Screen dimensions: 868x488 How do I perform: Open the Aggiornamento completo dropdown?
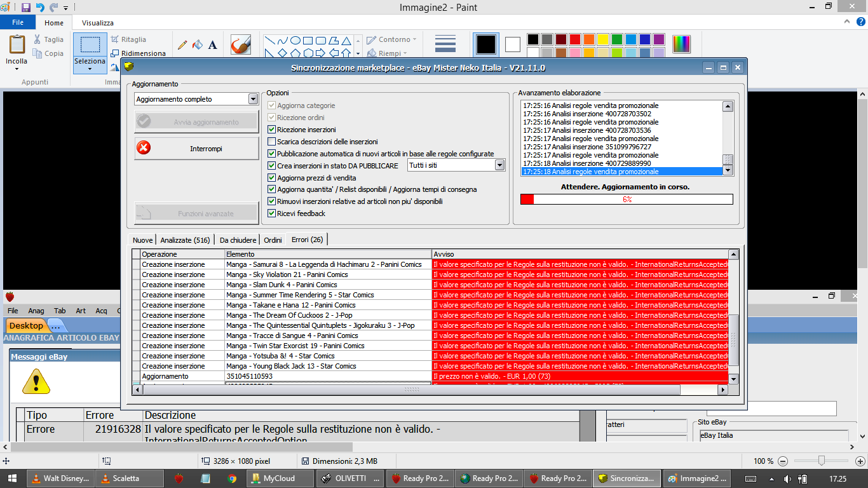click(x=253, y=99)
